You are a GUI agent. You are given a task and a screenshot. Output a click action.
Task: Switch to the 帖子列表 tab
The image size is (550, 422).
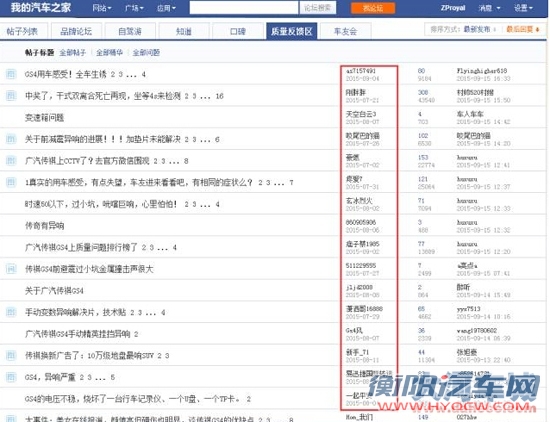coord(22,31)
